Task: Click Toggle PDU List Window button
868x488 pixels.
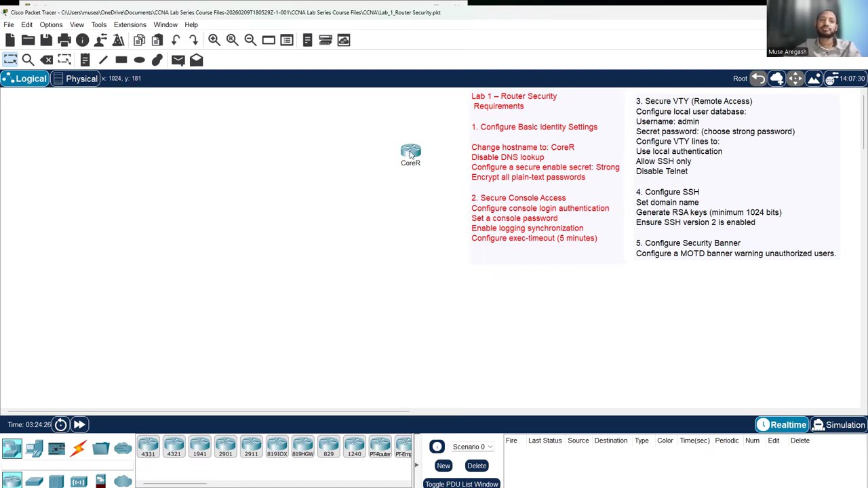Action: pos(462,484)
